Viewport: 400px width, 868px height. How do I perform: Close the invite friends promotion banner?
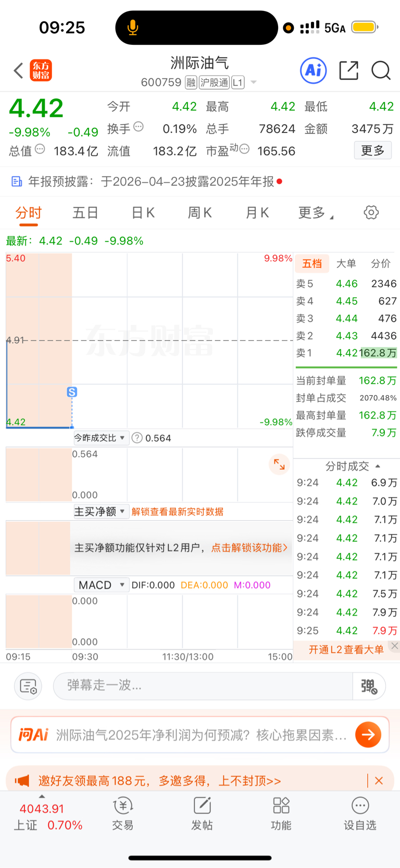click(x=379, y=780)
